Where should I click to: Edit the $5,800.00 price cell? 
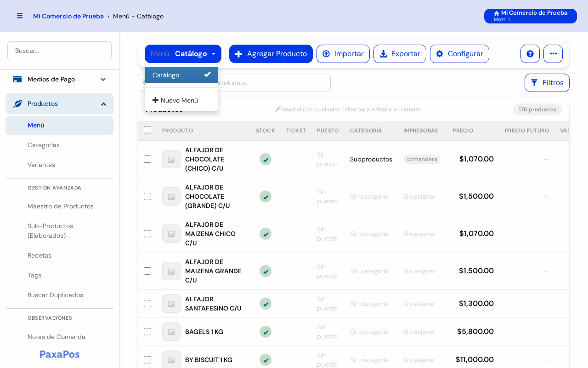(x=475, y=332)
